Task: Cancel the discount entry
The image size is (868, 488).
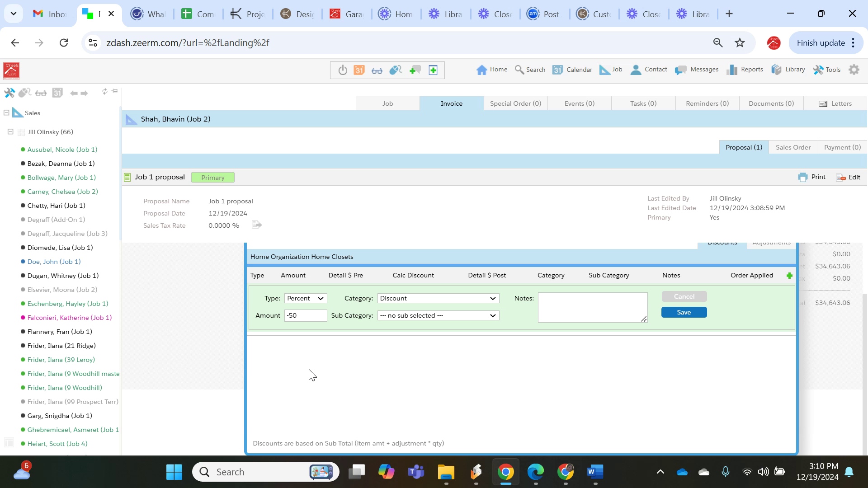Action: pyautogui.click(x=684, y=296)
